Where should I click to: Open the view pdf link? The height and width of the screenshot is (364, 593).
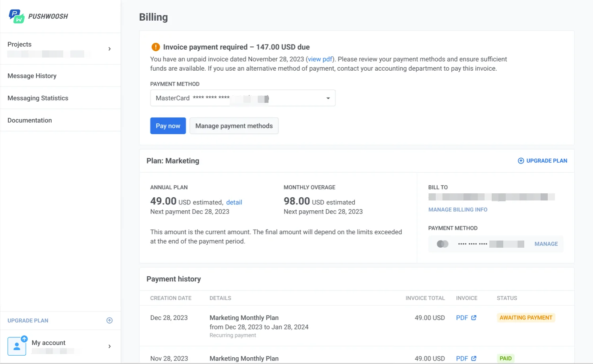click(x=320, y=59)
